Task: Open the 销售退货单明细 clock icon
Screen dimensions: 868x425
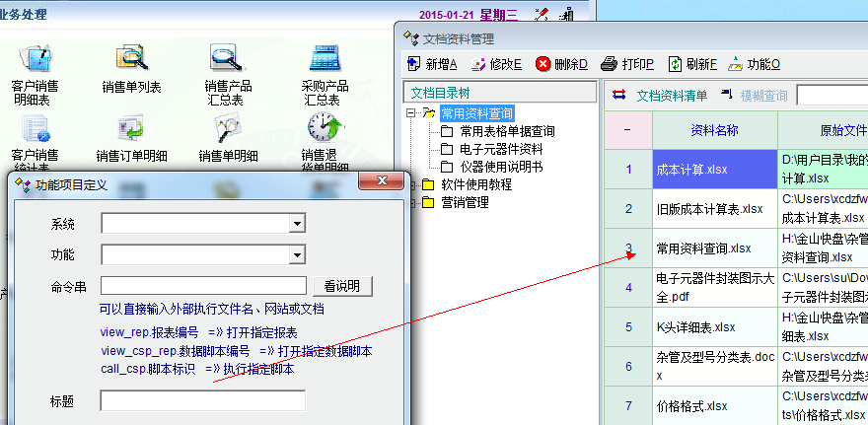Action: click(325, 128)
